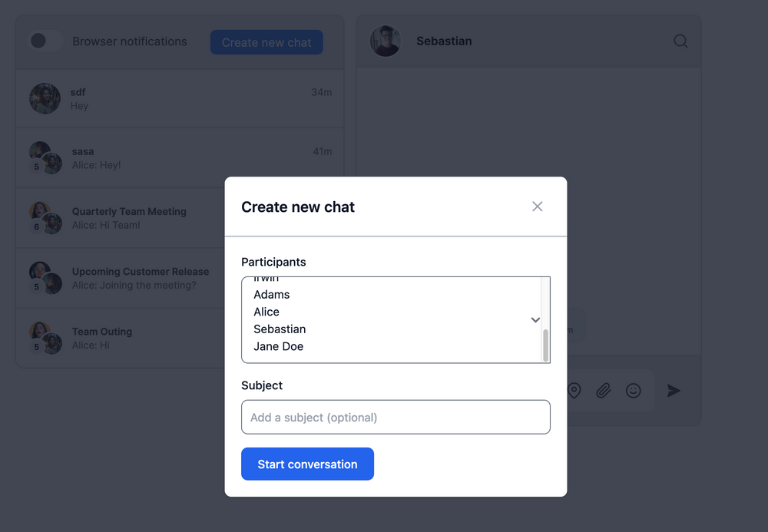Click Sebastian's avatar in the chat header
This screenshot has width=768, height=532.
click(x=385, y=41)
